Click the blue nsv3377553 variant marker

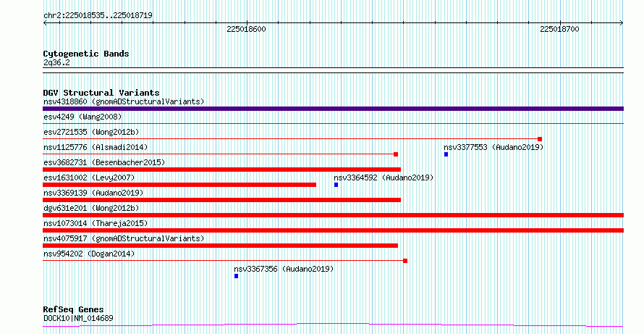click(446, 154)
